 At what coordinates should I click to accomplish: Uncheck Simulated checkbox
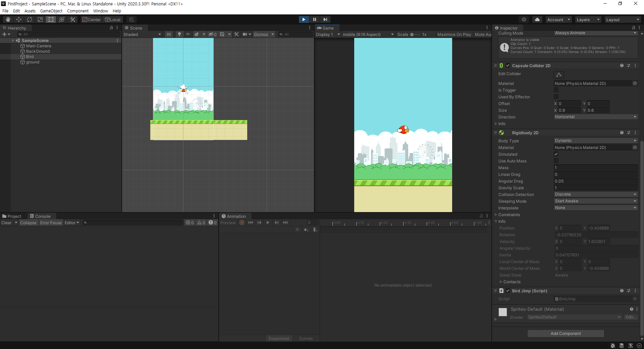(x=556, y=154)
